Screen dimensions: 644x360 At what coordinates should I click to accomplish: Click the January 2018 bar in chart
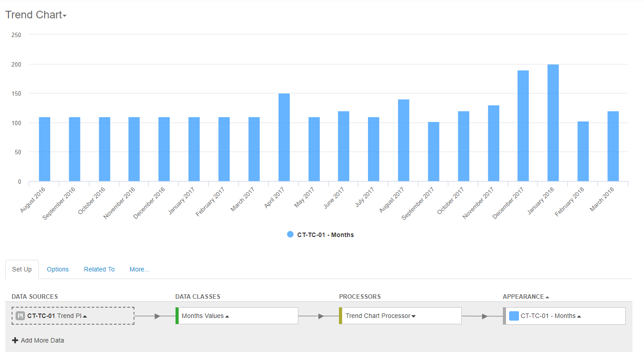click(553, 123)
